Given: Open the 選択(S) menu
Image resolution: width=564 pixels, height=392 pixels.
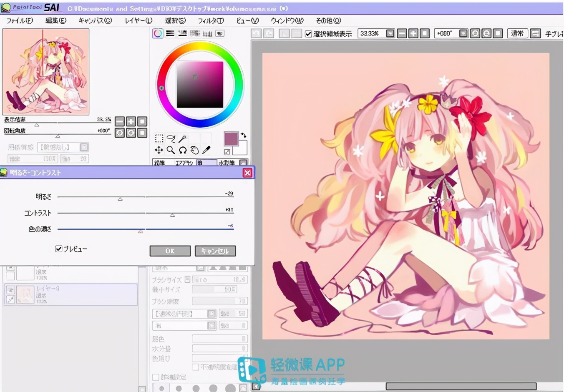Looking at the screenshot, I should (175, 21).
